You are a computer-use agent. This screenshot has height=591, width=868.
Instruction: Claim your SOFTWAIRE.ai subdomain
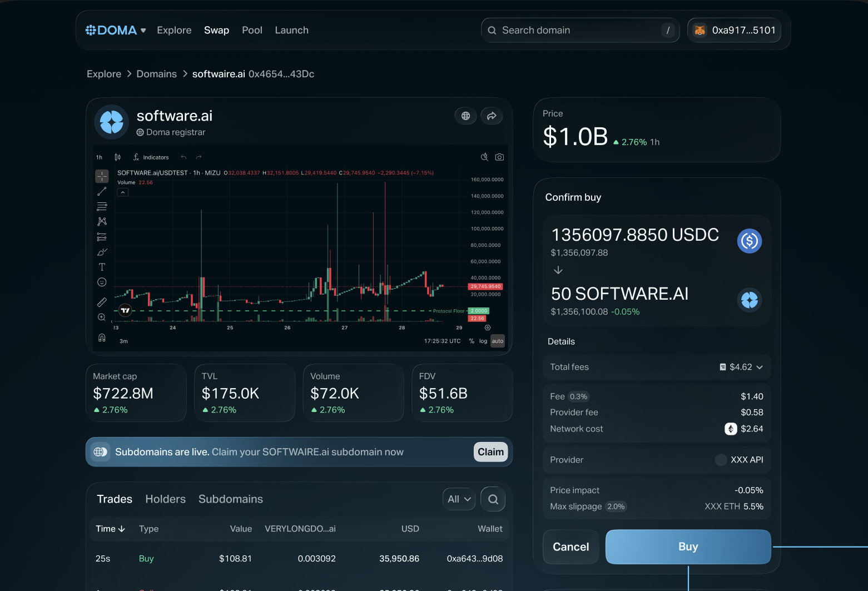(x=490, y=452)
